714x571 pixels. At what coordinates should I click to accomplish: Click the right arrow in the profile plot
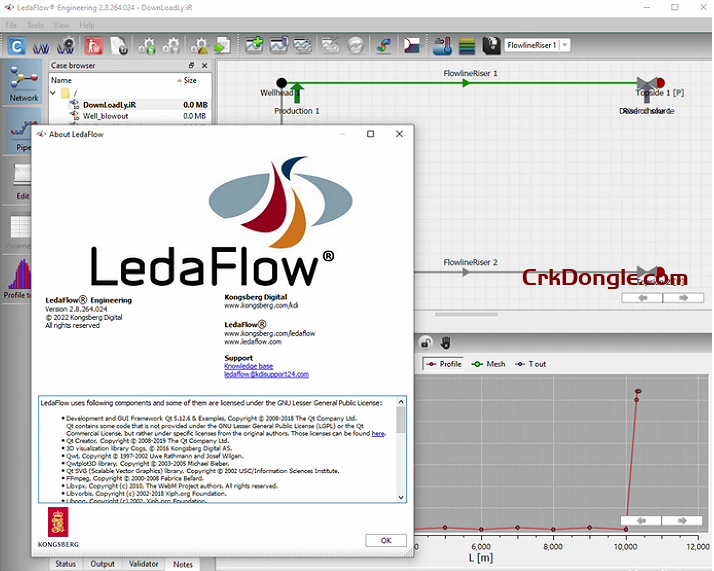click(682, 520)
